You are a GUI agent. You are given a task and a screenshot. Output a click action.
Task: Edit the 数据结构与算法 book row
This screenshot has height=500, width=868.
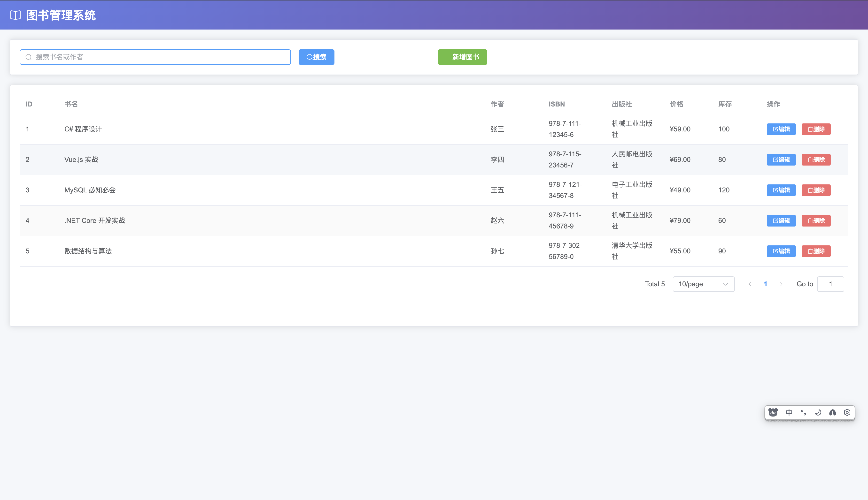[781, 251]
